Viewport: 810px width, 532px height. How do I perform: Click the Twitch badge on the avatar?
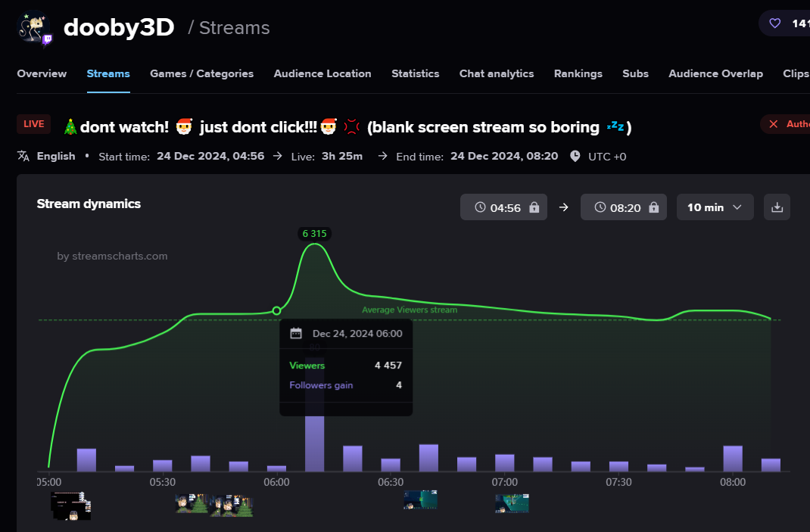tap(48, 39)
